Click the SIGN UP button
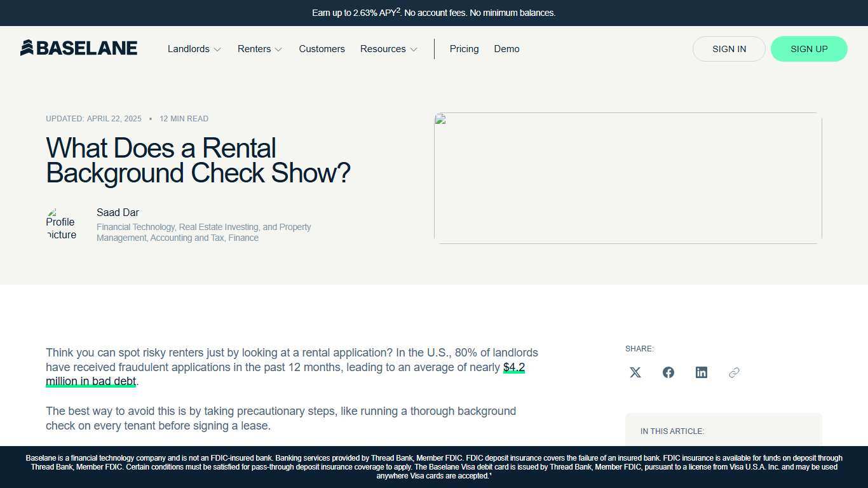The image size is (868, 488). 808,49
